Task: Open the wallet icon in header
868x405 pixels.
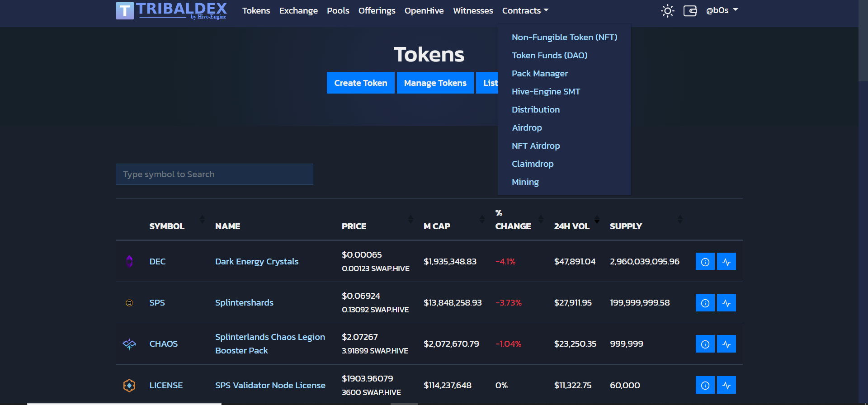Action: 690,10
